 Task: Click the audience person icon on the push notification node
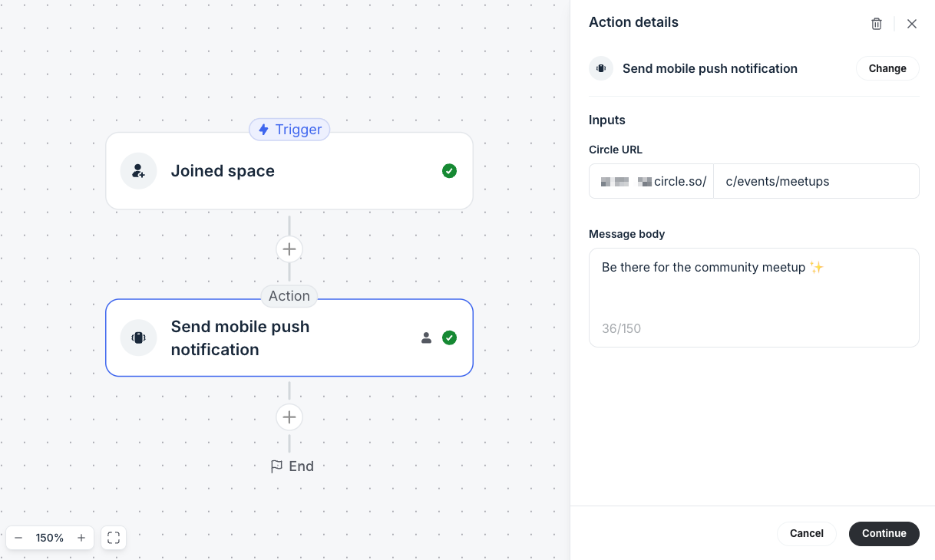point(426,338)
